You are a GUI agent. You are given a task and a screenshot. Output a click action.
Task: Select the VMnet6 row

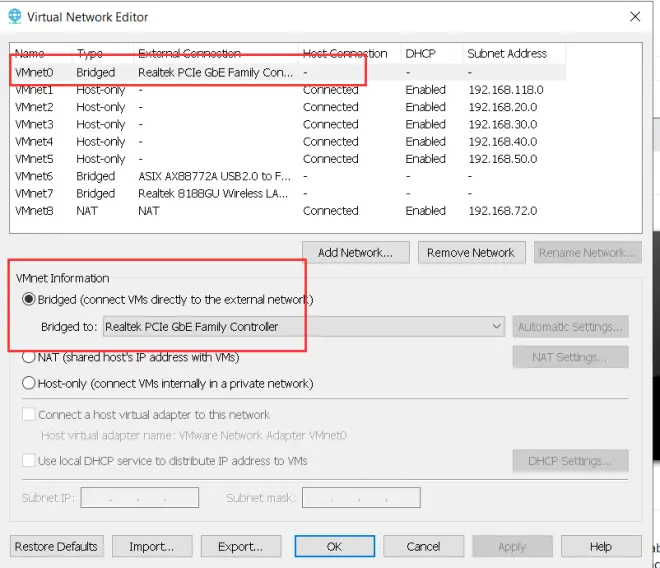tap(287, 176)
